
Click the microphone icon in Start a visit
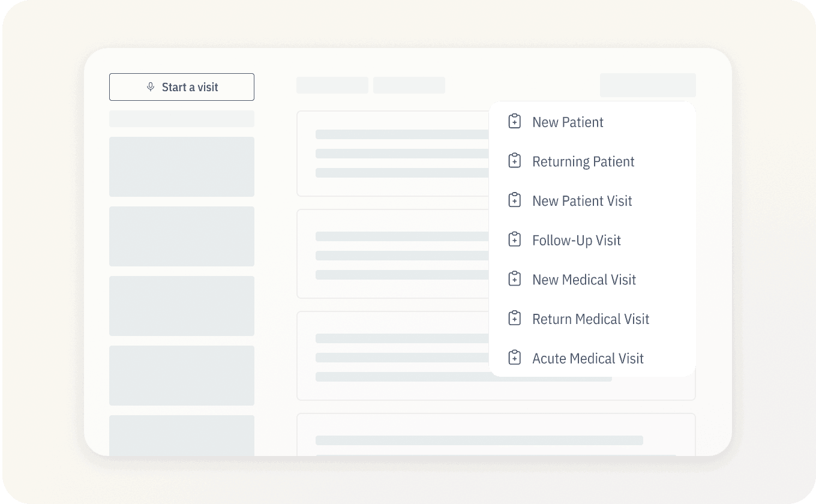click(x=150, y=86)
